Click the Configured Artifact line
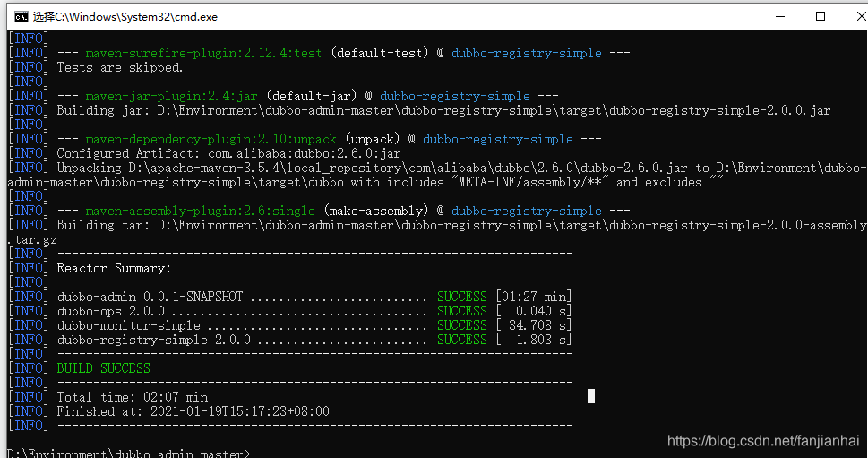Screen dimensions: 868x458 coord(228,153)
